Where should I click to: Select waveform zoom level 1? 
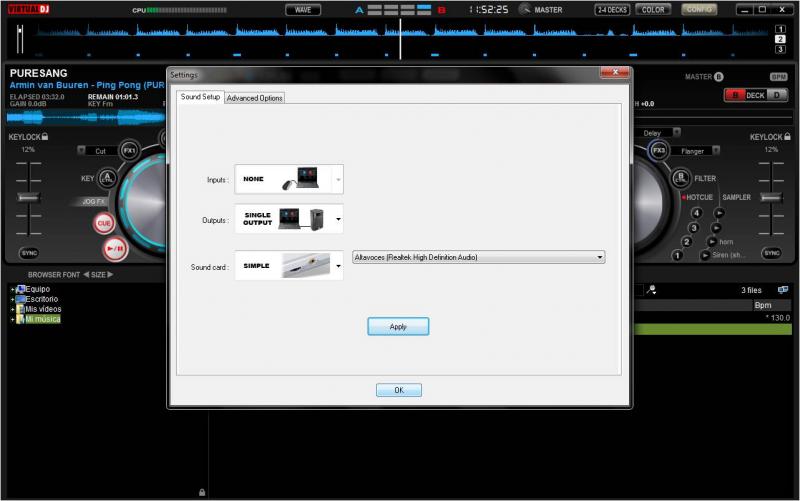[x=780, y=29]
